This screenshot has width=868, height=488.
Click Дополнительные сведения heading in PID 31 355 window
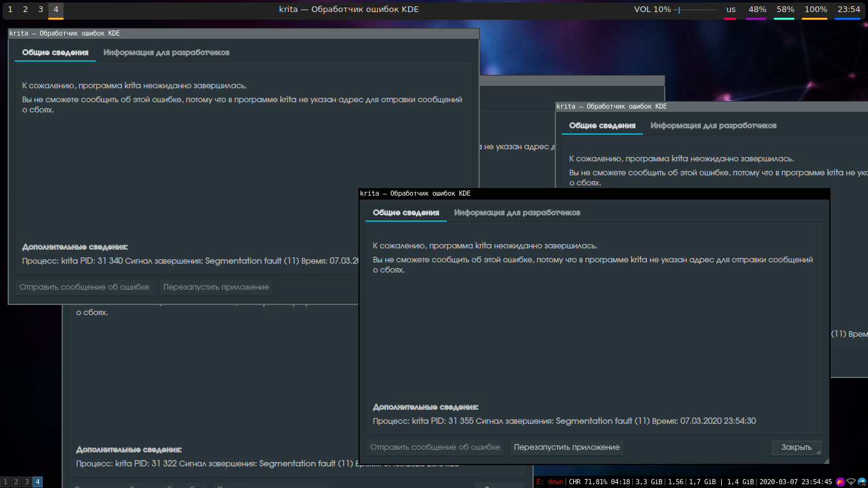[x=426, y=407]
